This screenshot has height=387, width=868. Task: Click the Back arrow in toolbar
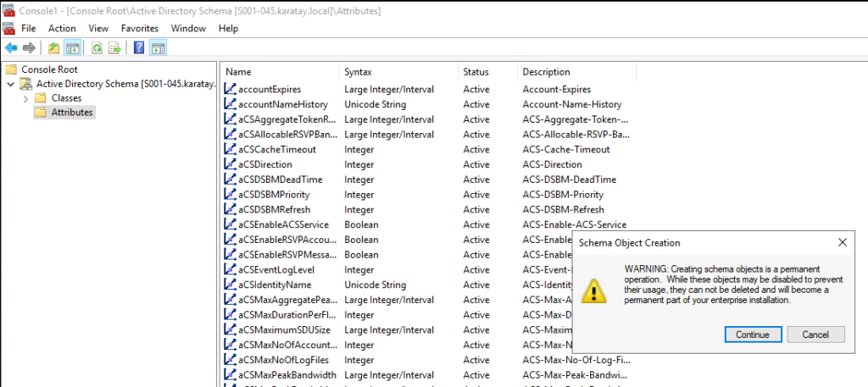(x=10, y=48)
